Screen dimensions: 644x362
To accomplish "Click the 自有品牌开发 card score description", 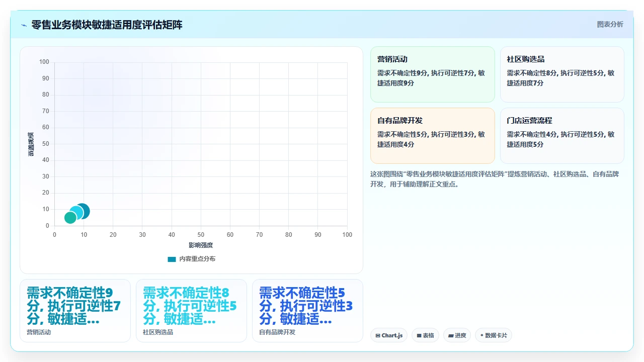I will point(431,139).
